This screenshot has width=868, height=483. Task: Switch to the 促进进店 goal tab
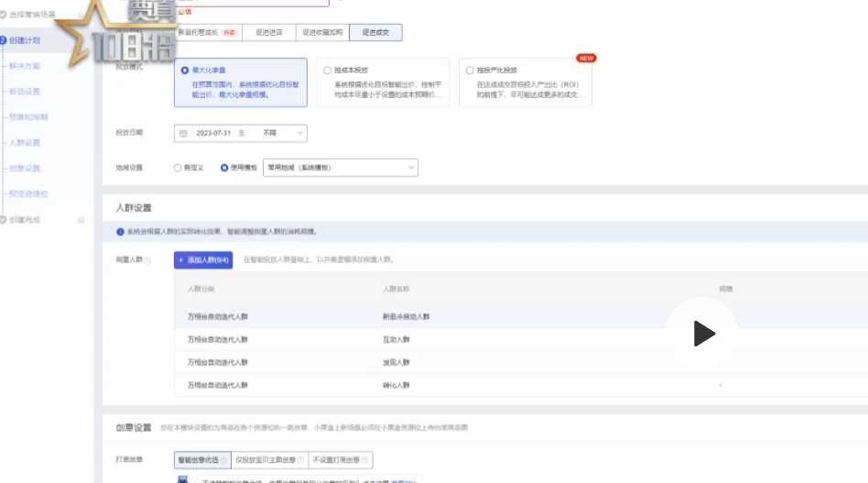pyautogui.click(x=269, y=32)
